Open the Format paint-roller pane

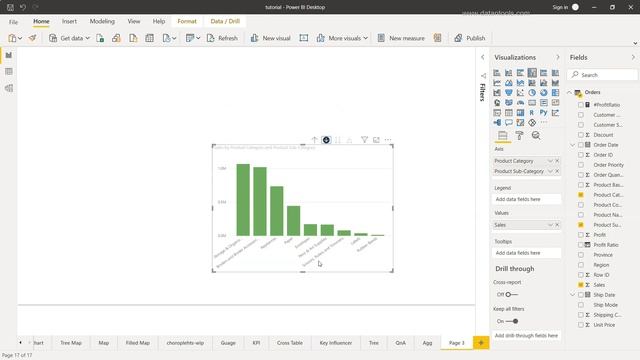520,136
